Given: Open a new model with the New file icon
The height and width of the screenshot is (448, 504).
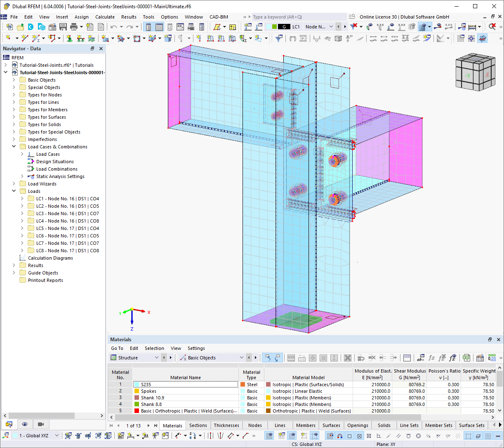Looking at the screenshot, I should 10,28.
